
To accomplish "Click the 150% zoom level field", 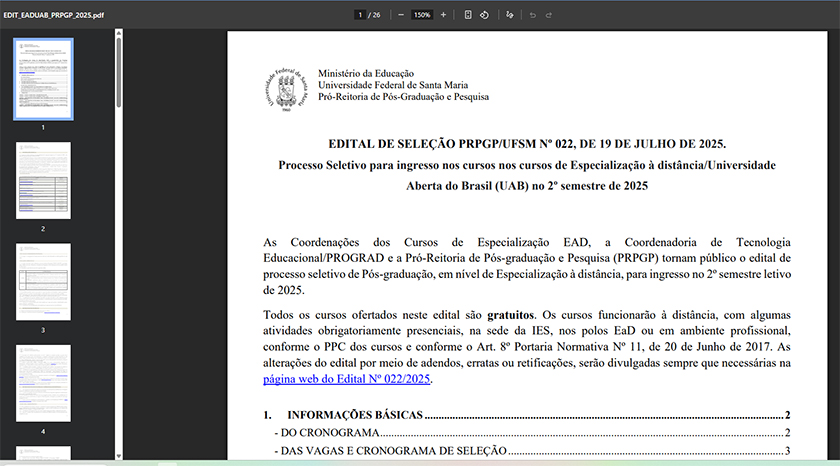I will pyautogui.click(x=422, y=15).
